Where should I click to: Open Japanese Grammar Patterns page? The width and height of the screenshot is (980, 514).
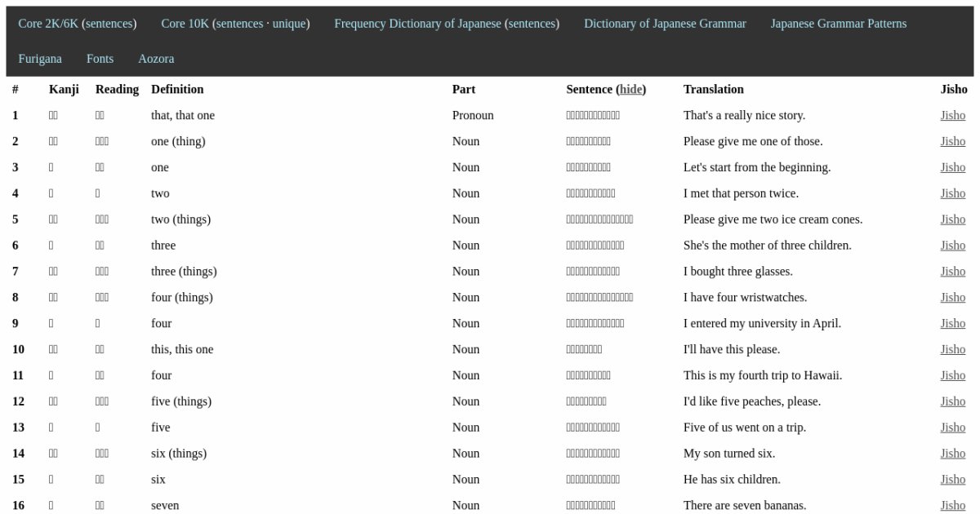pos(838,24)
